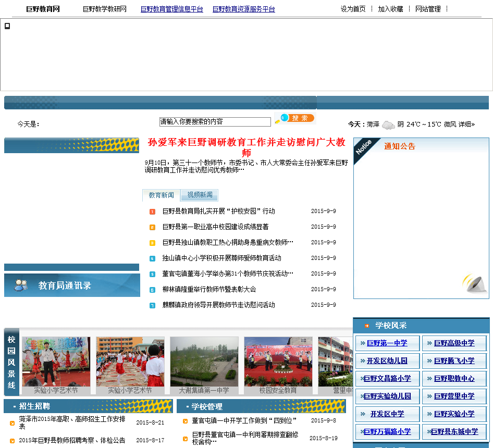Open school link 巨野高级中学
493x448 pixels.
tap(454, 343)
